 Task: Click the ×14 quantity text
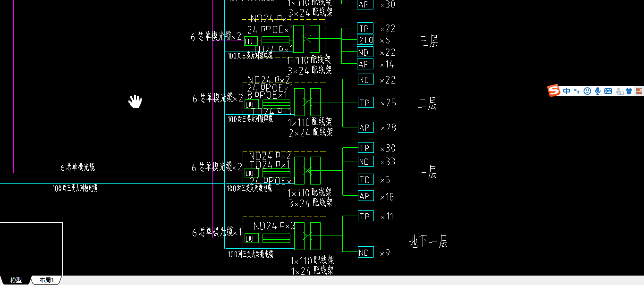click(387, 64)
